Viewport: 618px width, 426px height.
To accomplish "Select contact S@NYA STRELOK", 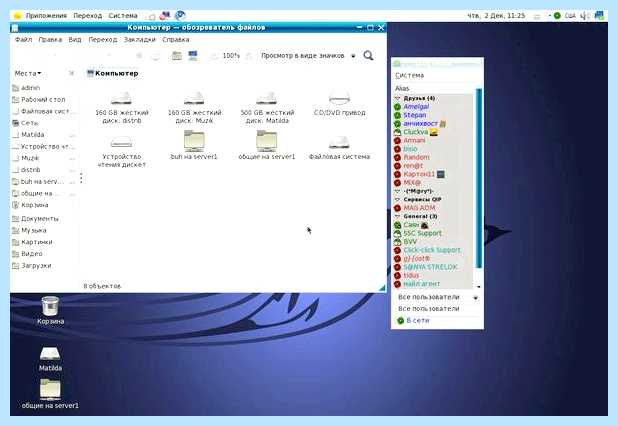I will coord(430,267).
